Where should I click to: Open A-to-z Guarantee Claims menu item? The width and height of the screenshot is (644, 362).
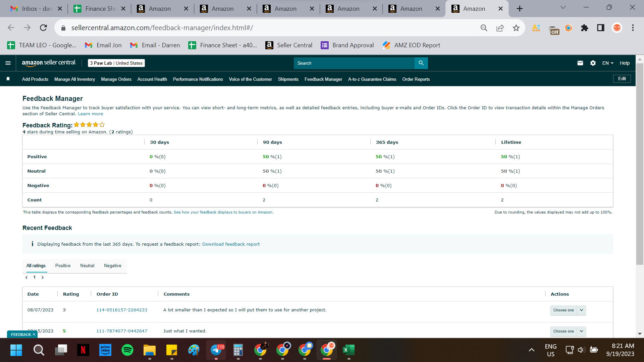click(372, 79)
